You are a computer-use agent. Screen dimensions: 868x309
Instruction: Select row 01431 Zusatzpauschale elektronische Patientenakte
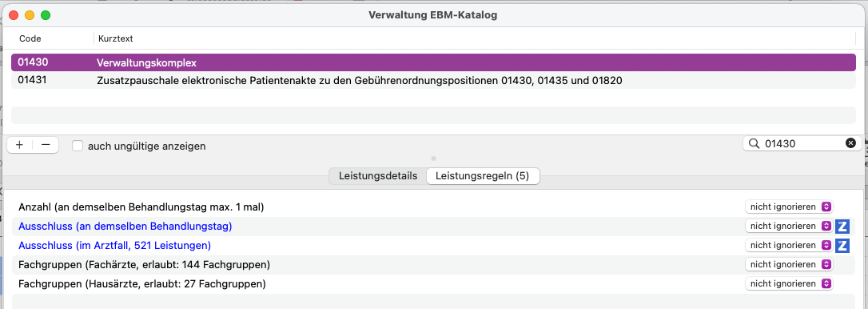click(433, 80)
